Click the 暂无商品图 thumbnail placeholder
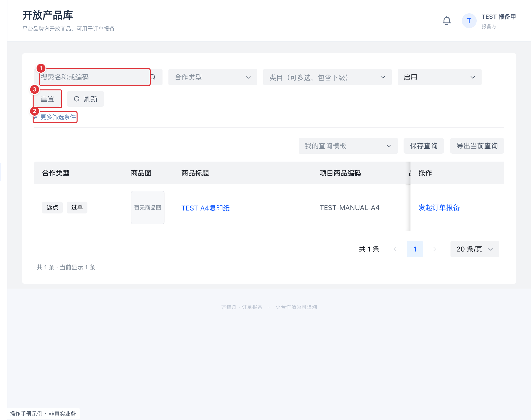Image resolution: width=531 pixels, height=420 pixels. (148, 208)
